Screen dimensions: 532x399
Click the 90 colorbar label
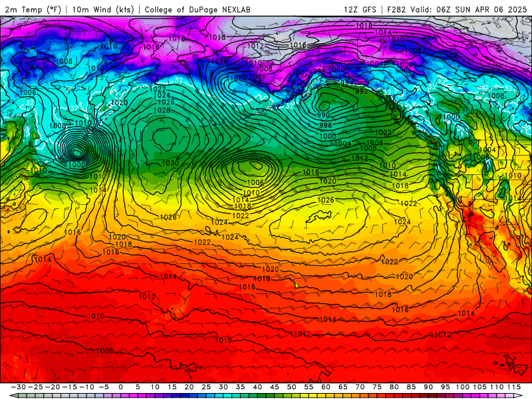(428, 387)
